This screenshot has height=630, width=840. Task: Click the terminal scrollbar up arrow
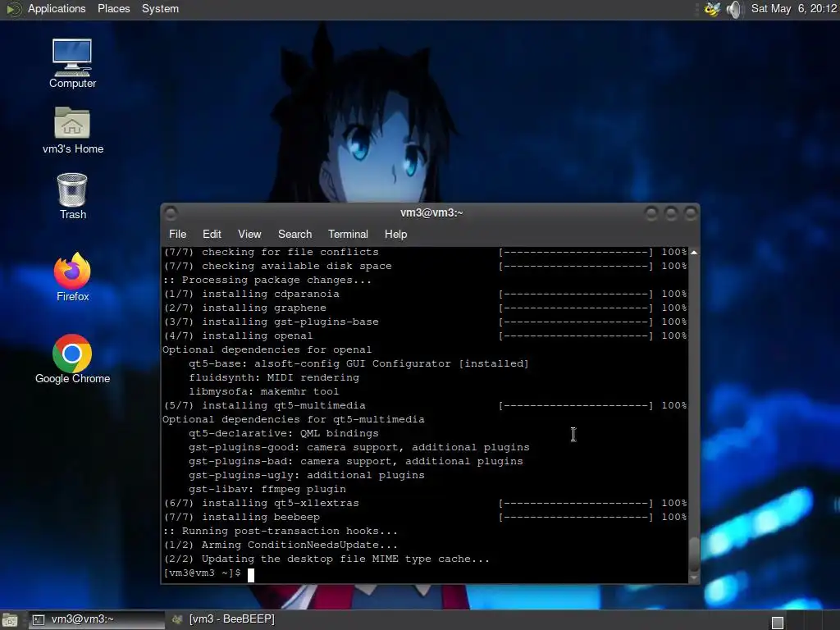click(x=694, y=252)
